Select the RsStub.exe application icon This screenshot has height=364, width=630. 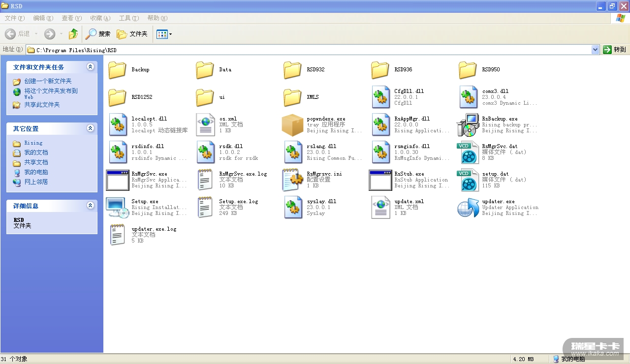(x=380, y=180)
